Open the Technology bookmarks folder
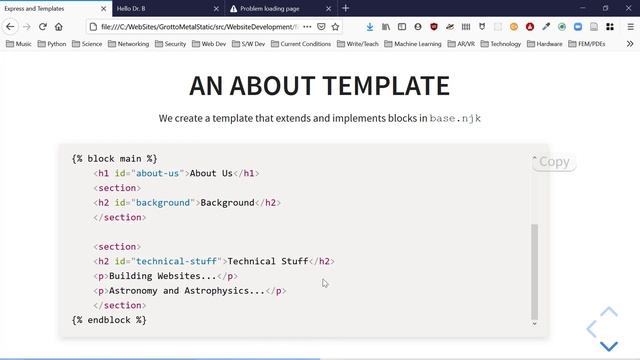Screen dimensions: 640x360 [501, 44]
